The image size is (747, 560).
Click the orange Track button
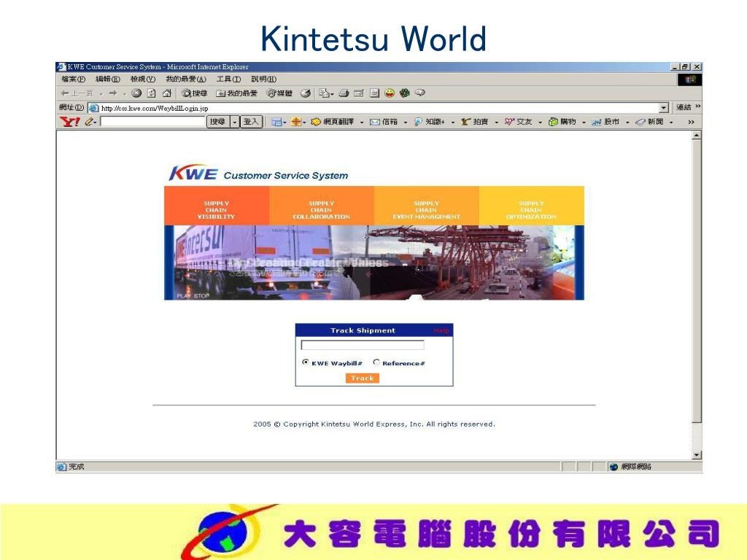pyautogui.click(x=362, y=378)
